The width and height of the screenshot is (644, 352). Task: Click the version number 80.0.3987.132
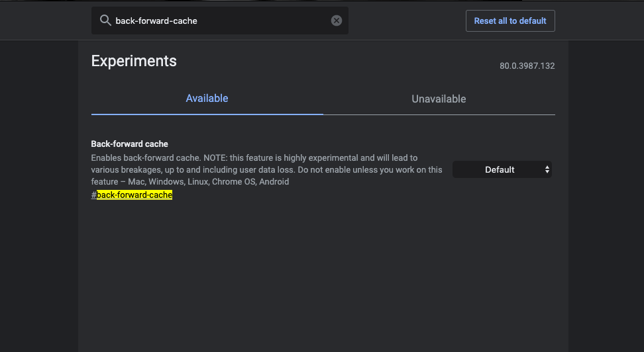pos(527,66)
